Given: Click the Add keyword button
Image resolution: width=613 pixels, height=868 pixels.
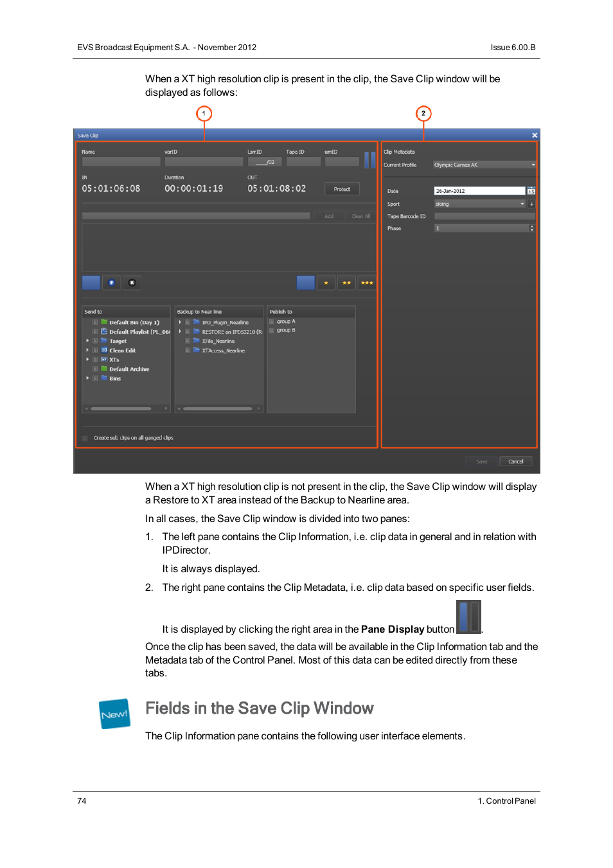Looking at the screenshot, I should coord(329,216).
